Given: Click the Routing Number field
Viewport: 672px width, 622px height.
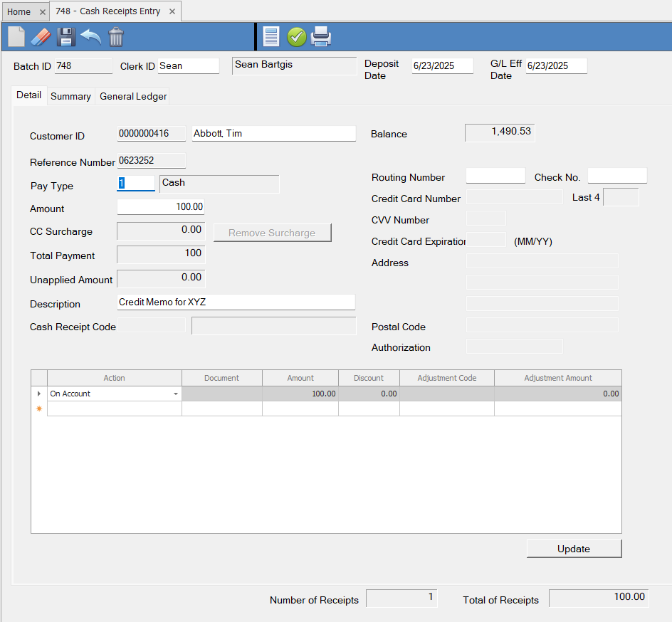Looking at the screenshot, I should click(495, 176).
